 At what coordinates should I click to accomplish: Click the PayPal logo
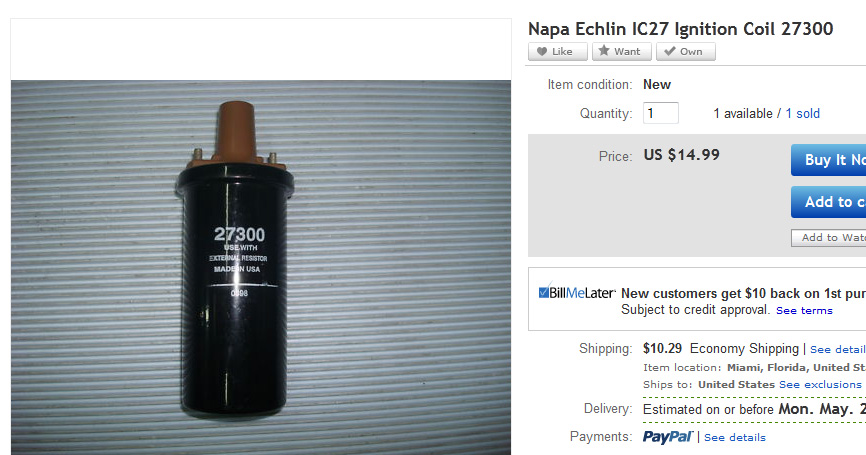click(x=668, y=437)
